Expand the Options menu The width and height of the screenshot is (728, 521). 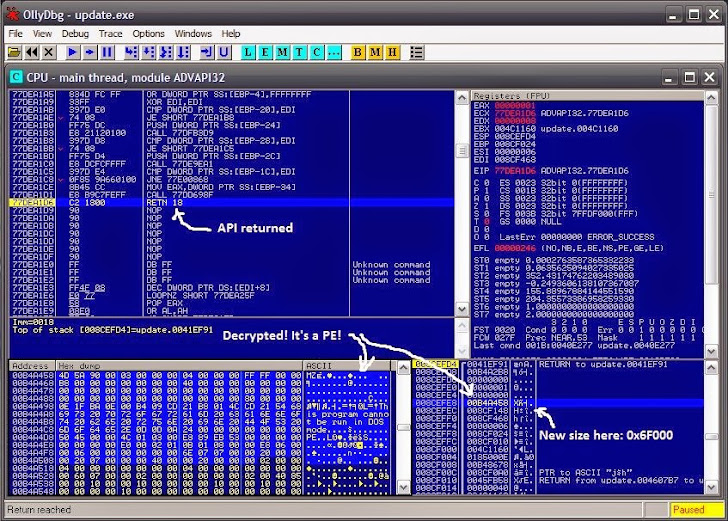tap(148, 34)
